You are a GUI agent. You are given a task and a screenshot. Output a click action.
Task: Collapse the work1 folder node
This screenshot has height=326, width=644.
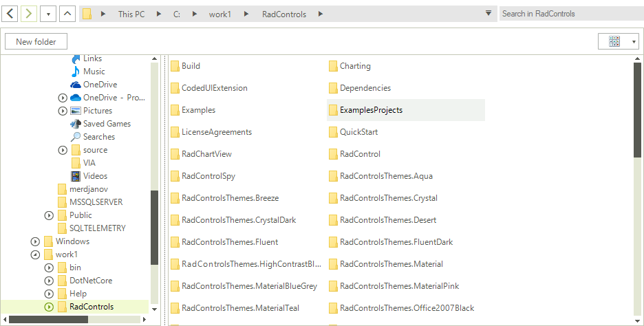tap(35, 254)
